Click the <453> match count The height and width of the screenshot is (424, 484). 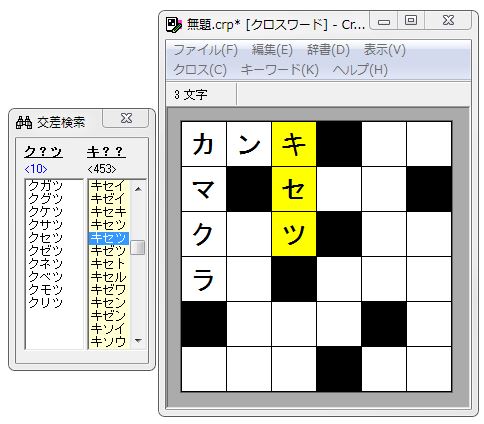point(102,169)
